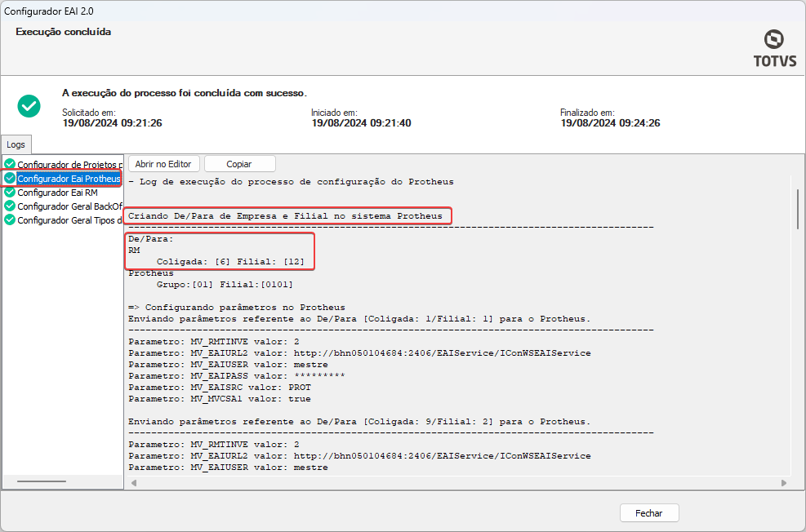Click the De/Para [Coligada: 1/Filial: 1] line
The width and height of the screenshot is (806, 532).
pos(359,319)
